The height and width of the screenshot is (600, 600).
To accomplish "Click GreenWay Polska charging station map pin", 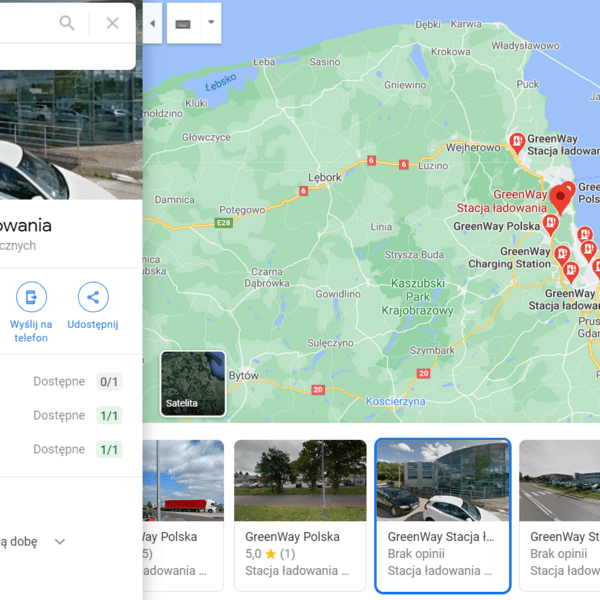I will [550, 225].
